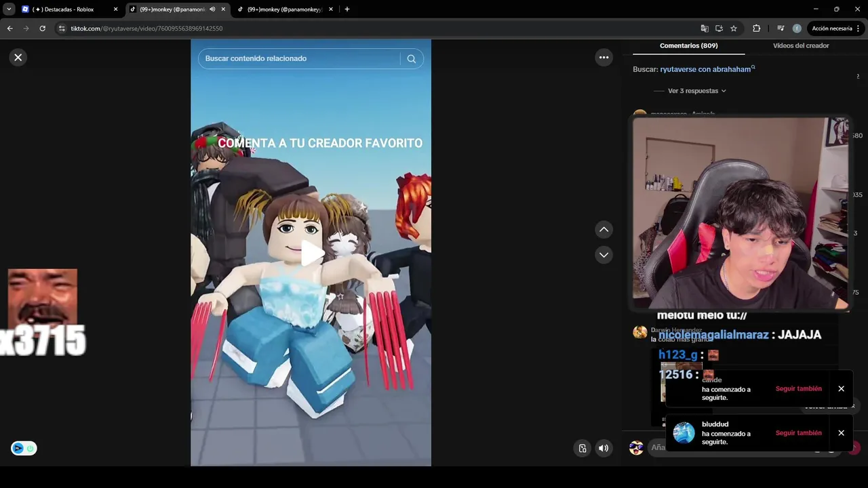Switch to Videos del creador tab
Viewport: 868px width, 488px height.
pos(801,45)
